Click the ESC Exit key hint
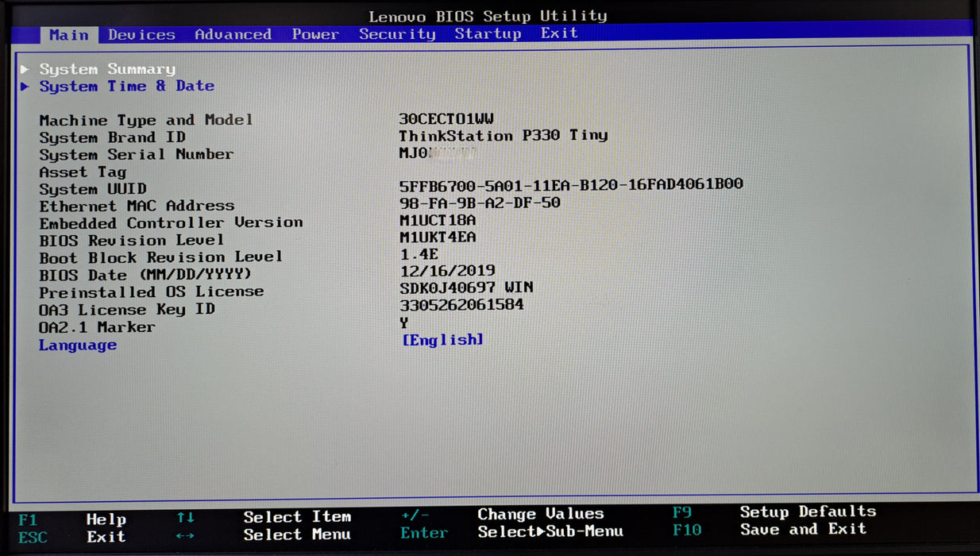The image size is (980, 556). tap(72, 537)
